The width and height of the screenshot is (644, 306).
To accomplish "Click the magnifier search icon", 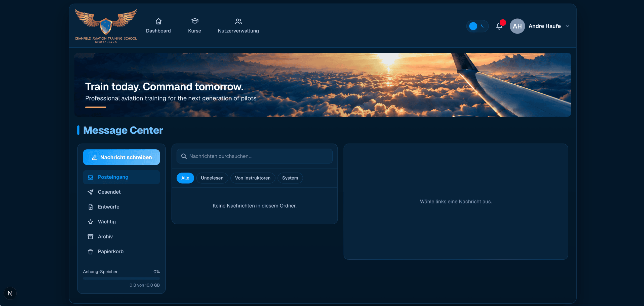I will pos(184,156).
